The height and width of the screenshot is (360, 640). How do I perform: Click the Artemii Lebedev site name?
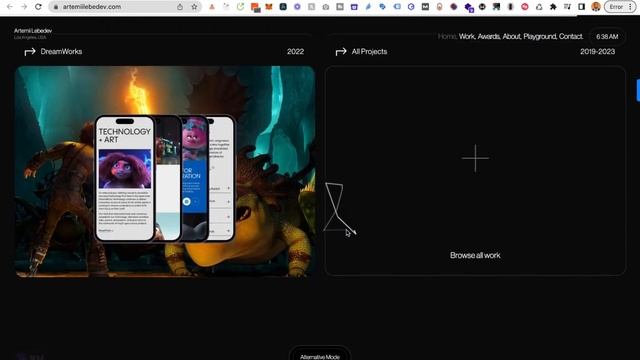[33, 31]
